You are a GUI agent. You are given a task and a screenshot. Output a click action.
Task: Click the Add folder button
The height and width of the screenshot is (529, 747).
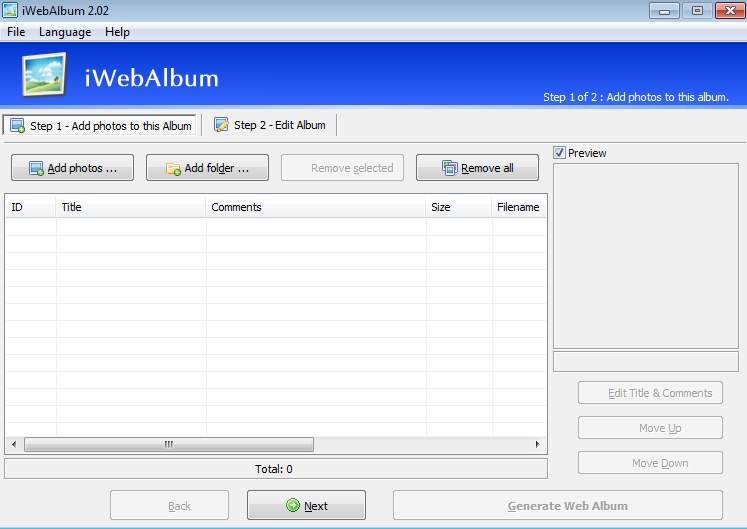(x=207, y=168)
